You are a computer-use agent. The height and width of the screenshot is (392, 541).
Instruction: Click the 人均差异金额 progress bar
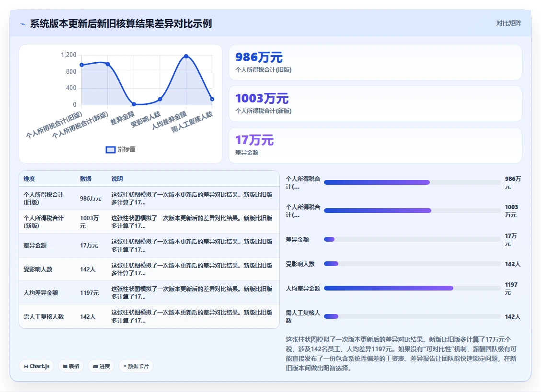coord(412,288)
